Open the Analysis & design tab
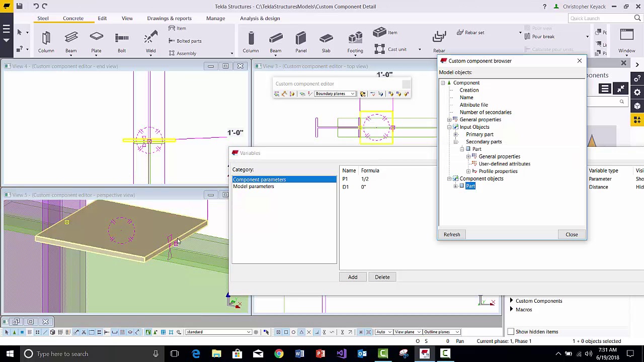644x362 pixels. click(x=260, y=18)
